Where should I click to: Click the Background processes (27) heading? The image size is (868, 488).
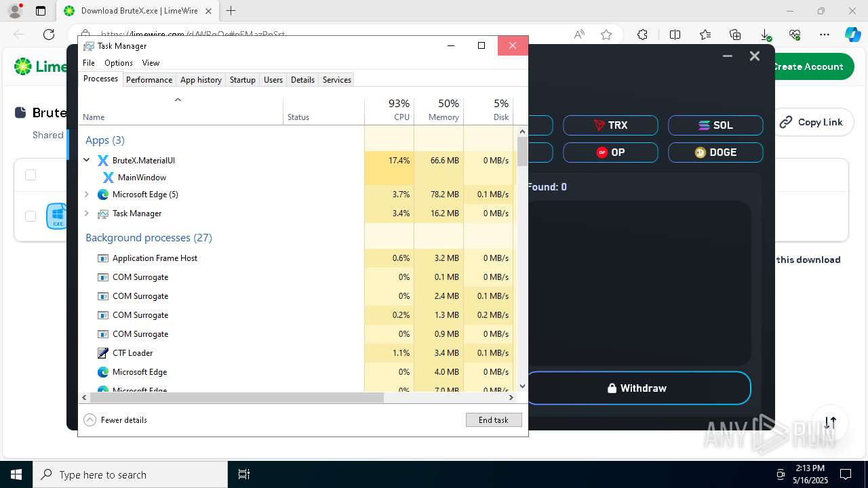click(x=149, y=238)
